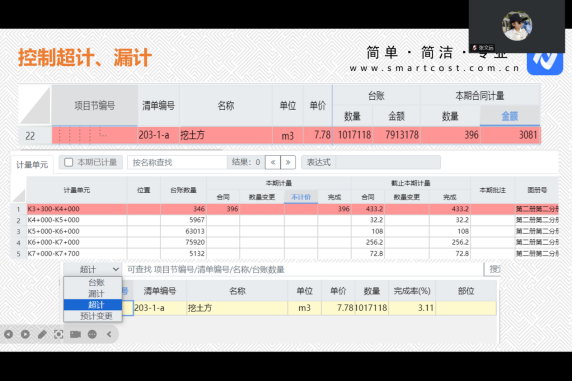The height and width of the screenshot is (381, 572).
Task: Switch to the 计量单元 tab
Action: (32, 165)
